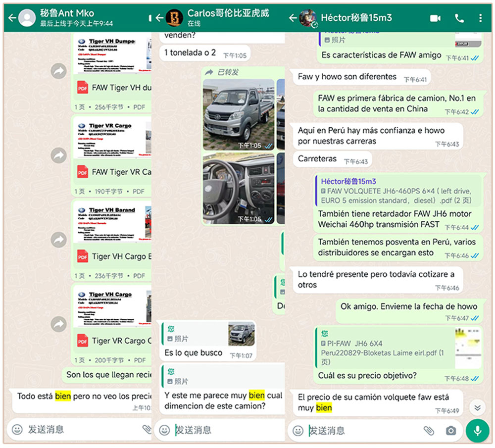Open 秘鲁Ant Mko profile avatar

click(27, 18)
